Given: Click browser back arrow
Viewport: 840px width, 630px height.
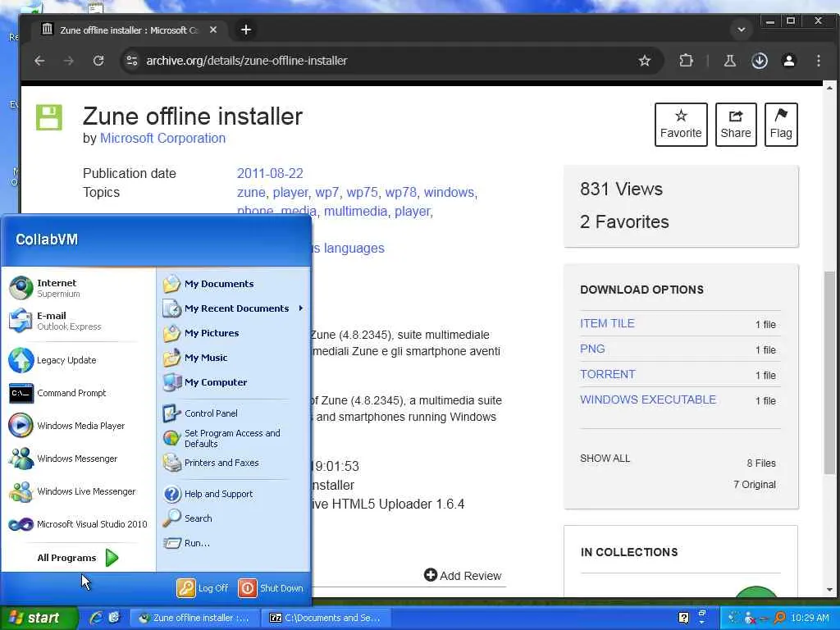Looking at the screenshot, I should coord(39,61).
